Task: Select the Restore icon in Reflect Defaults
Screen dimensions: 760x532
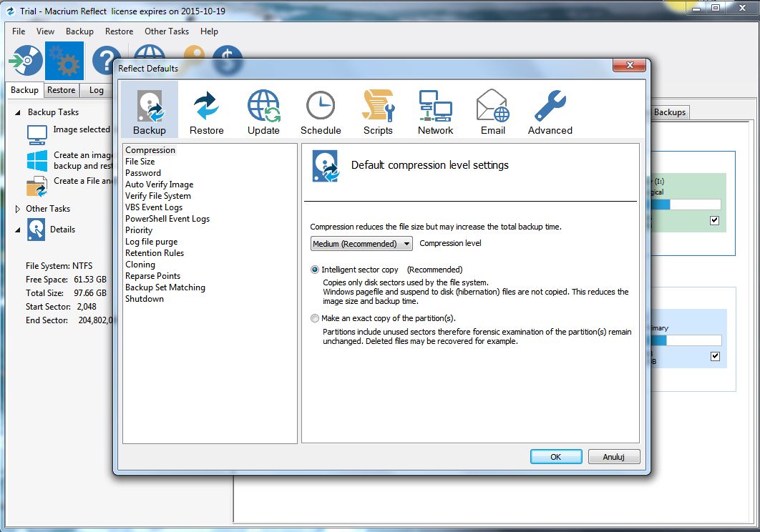Action: [x=206, y=111]
